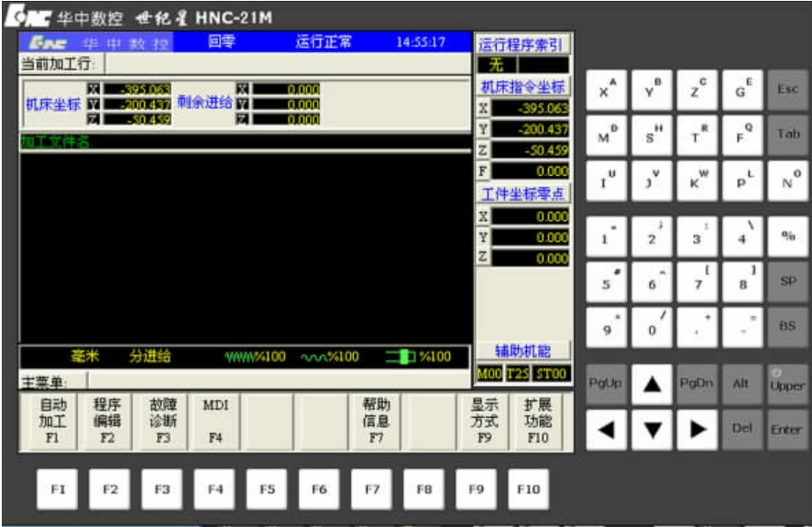Click the right arrow key
This screenshot has width=812, height=527.
click(697, 430)
